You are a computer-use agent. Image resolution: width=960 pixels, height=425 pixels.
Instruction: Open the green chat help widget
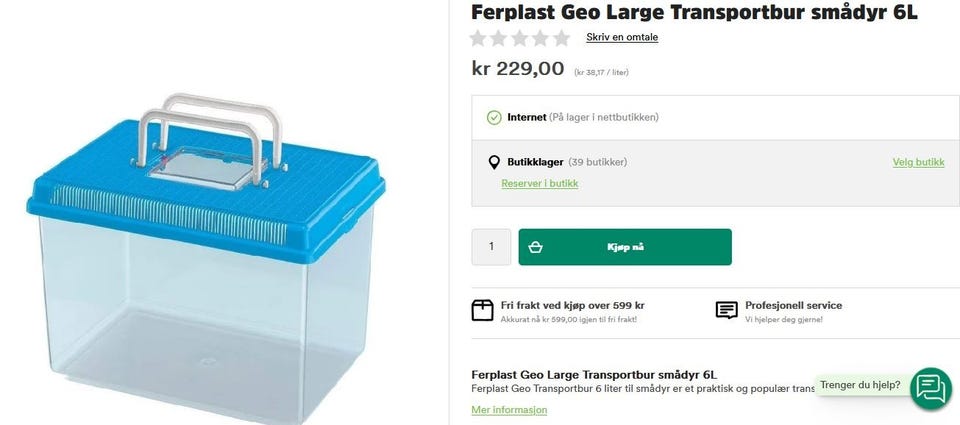[931, 387]
